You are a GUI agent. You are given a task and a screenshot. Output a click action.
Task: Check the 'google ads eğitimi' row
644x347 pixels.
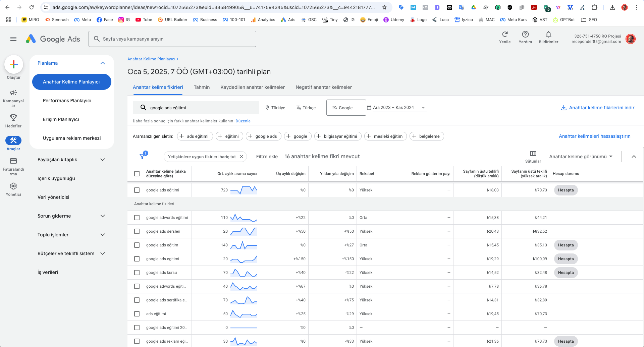(137, 190)
